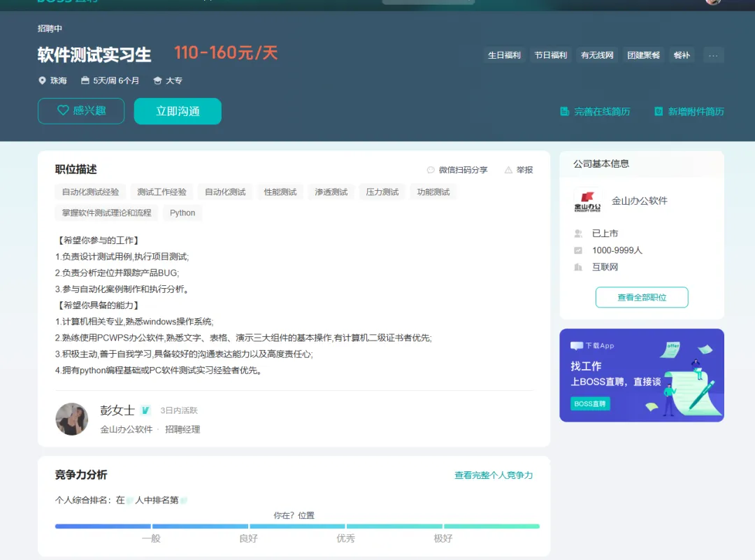Select the 餐补 benefit tag
This screenshot has height=560, width=755.
click(x=682, y=55)
